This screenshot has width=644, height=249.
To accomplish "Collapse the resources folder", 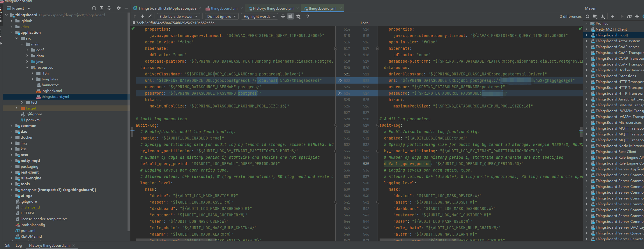I will coord(27,68).
